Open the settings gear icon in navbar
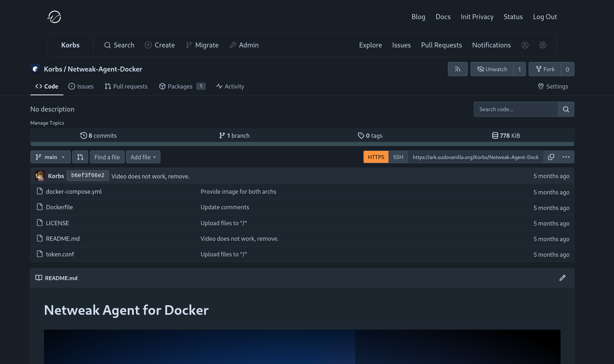614x364 pixels. (x=543, y=45)
